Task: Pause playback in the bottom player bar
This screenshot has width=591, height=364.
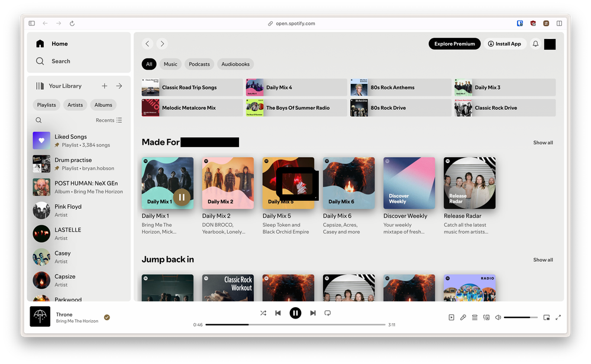Action: 295,313
